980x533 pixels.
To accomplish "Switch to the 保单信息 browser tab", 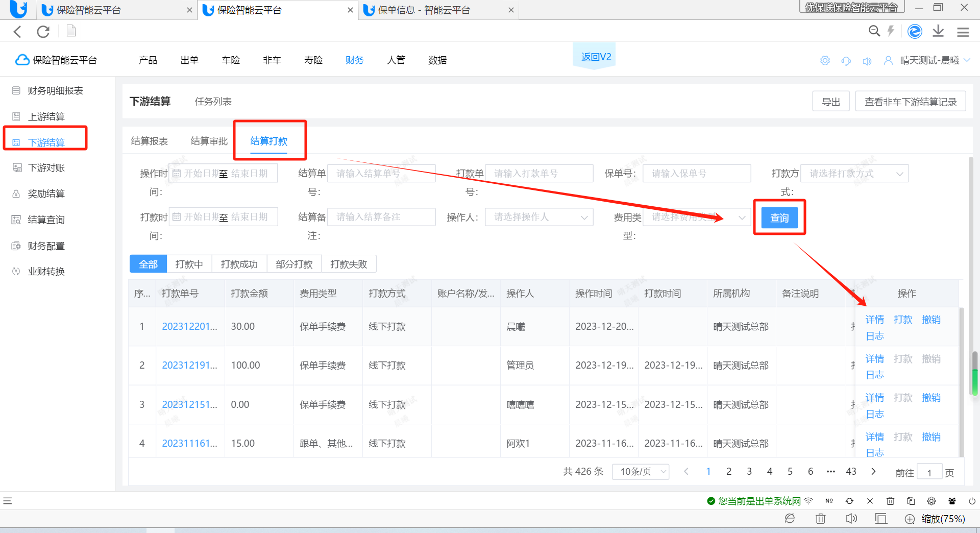I will [x=438, y=10].
